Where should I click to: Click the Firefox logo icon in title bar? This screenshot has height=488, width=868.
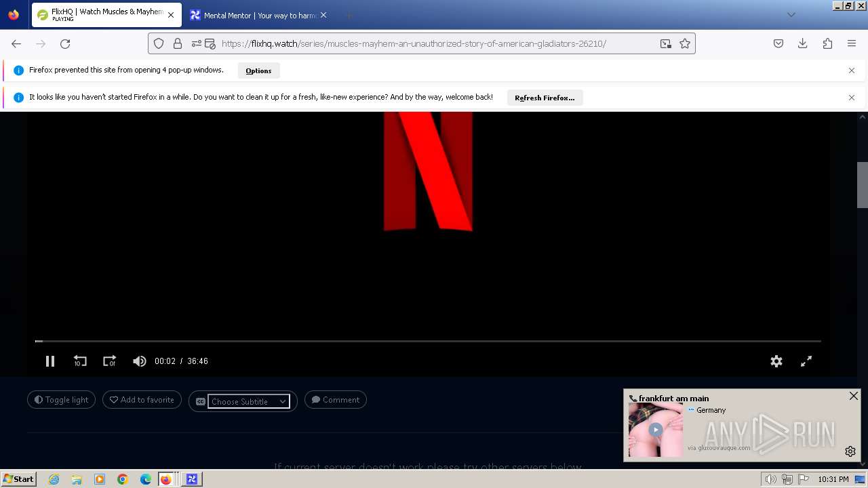[14, 15]
